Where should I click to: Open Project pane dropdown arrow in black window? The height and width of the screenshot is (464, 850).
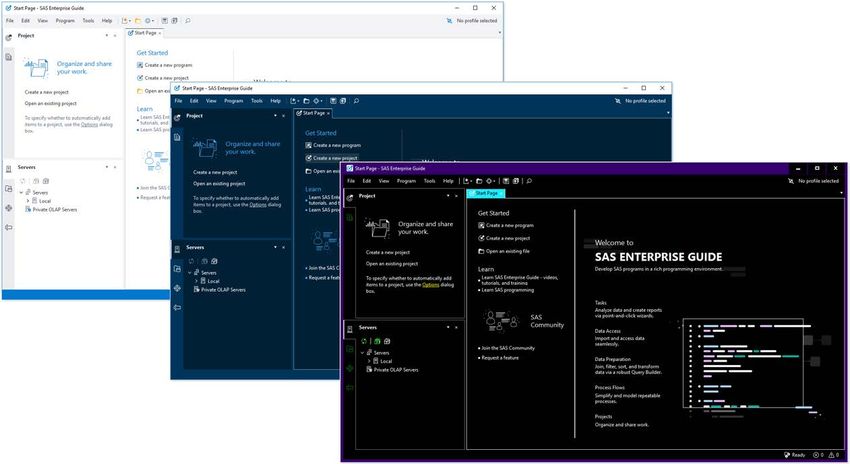coord(448,196)
